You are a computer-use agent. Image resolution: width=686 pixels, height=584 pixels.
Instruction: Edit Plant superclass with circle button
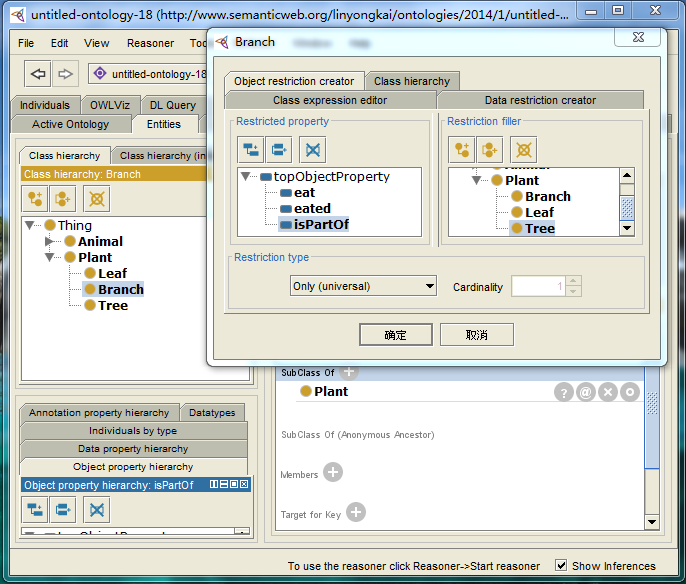click(630, 392)
